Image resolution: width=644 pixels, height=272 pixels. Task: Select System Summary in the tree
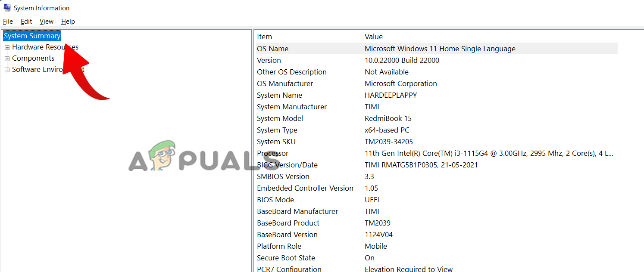(x=32, y=36)
